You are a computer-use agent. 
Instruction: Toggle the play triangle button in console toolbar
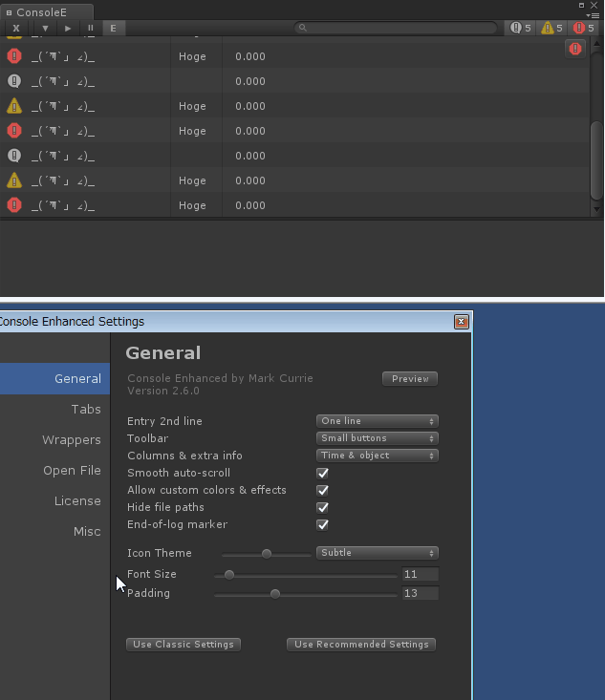68,28
